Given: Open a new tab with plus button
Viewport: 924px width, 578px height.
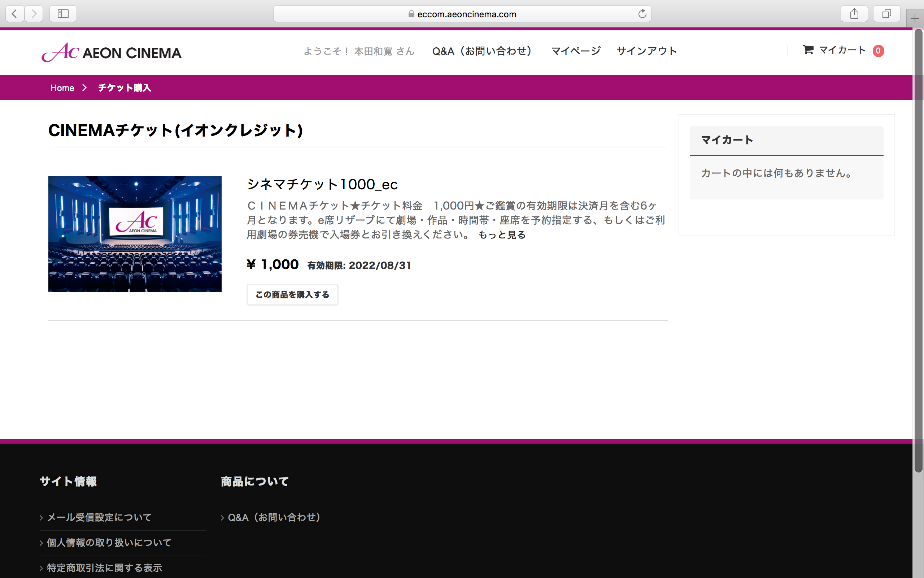Looking at the screenshot, I should (915, 18).
